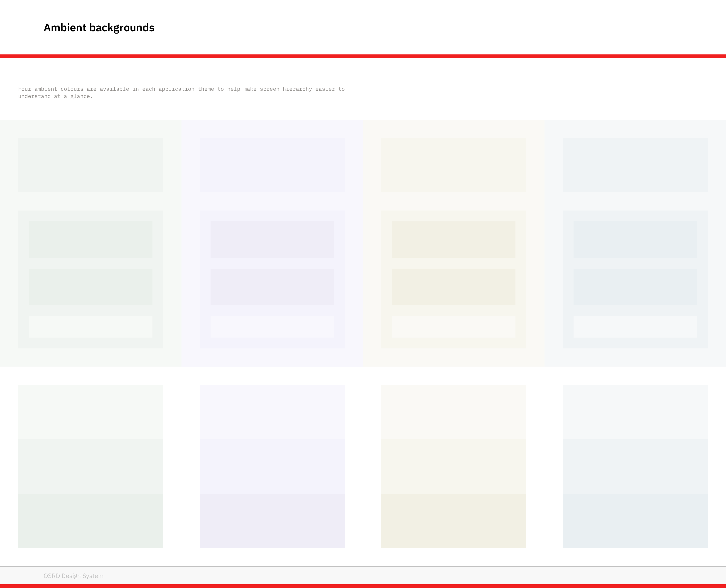Viewport: 726px width, 588px height.
Task: Select the darkest green bottom swatch
Action: (x=91, y=521)
